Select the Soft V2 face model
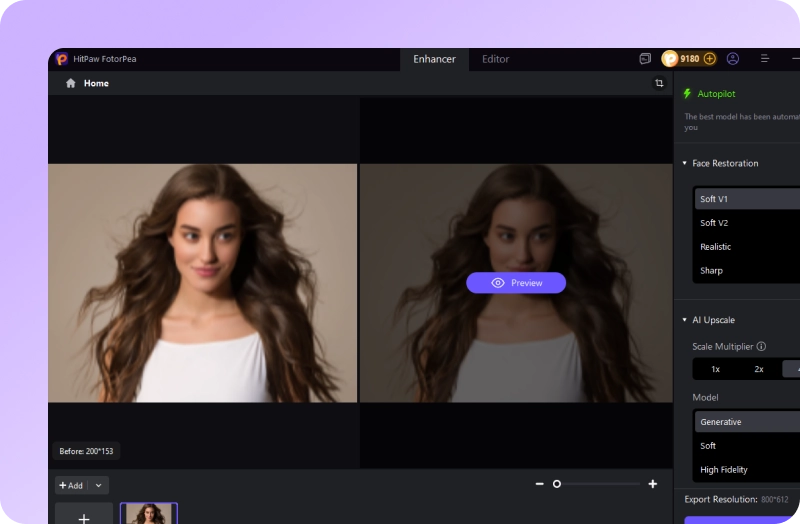Image resolution: width=800 pixels, height=524 pixels. (x=747, y=223)
